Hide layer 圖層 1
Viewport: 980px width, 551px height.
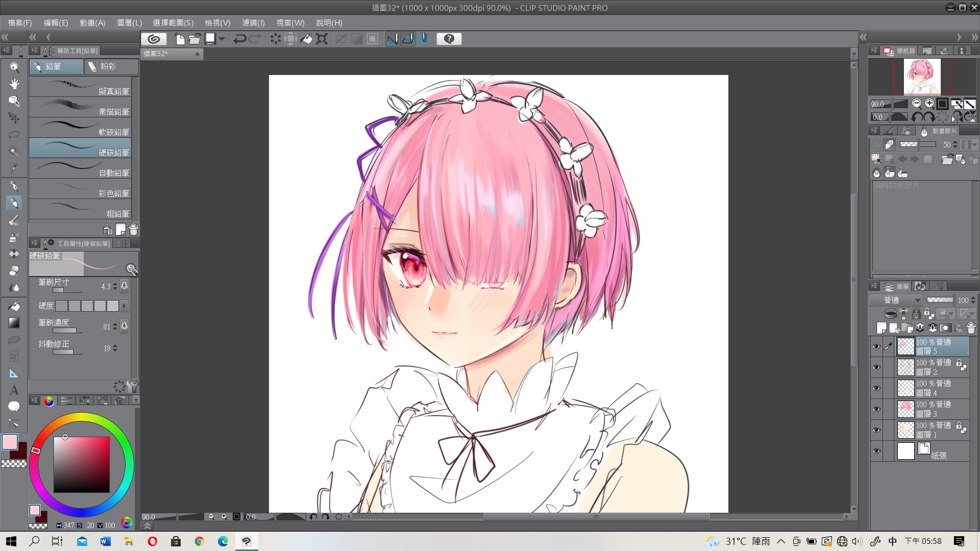pos(876,430)
